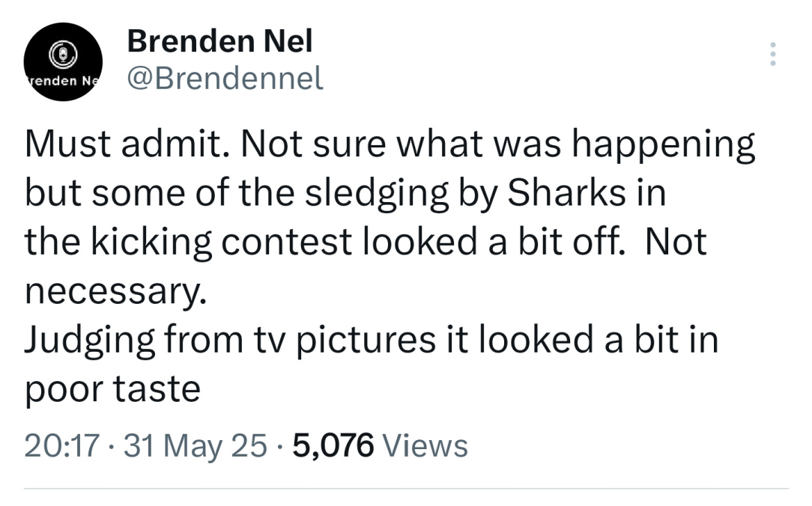Viewport: 812px width, 506px height.
Task: Open the Brenden Nel display name
Action: click(219, 42)
